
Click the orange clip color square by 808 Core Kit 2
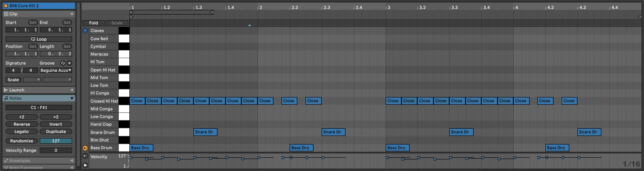pyautogui.click(x=6, y=6)
